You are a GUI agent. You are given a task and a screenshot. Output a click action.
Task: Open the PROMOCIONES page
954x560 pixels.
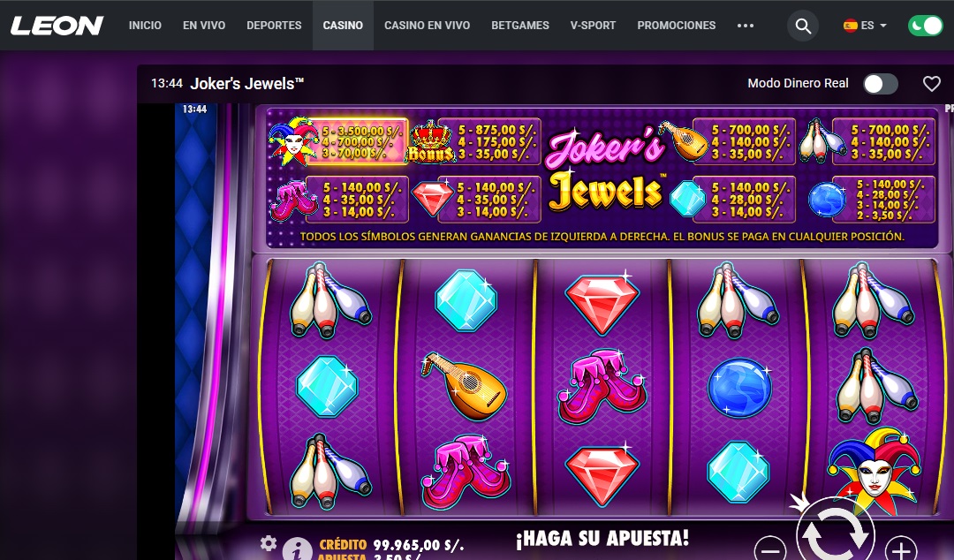pyautogui.click(x=677, y=26)
